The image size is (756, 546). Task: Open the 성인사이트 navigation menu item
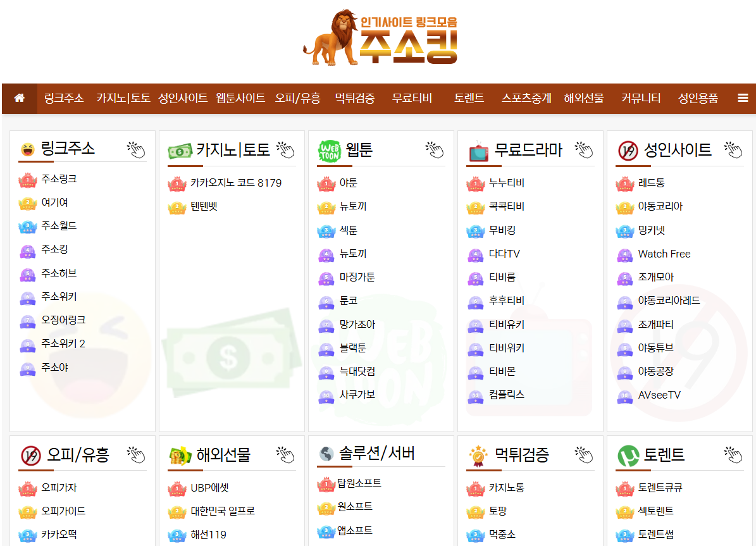183,99
